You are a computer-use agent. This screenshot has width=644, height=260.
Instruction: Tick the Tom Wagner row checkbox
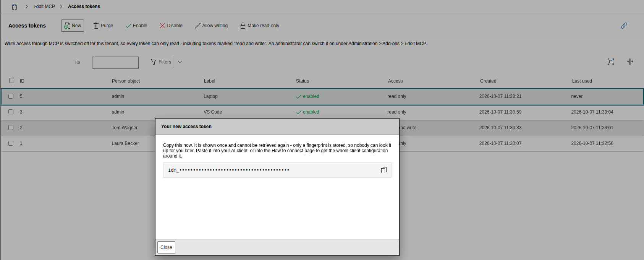tap(11, 128)
